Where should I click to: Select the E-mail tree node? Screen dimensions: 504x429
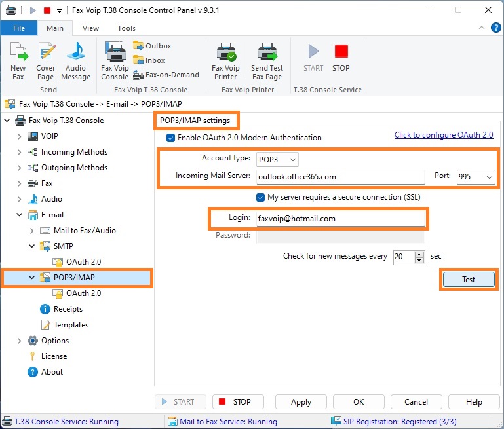pyautogui.click(x=46, y=215)
